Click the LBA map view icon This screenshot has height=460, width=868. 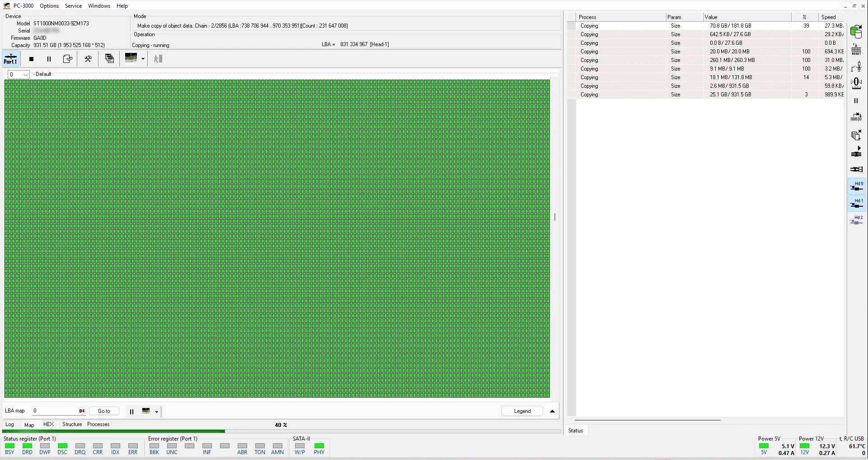pos(146,411)
